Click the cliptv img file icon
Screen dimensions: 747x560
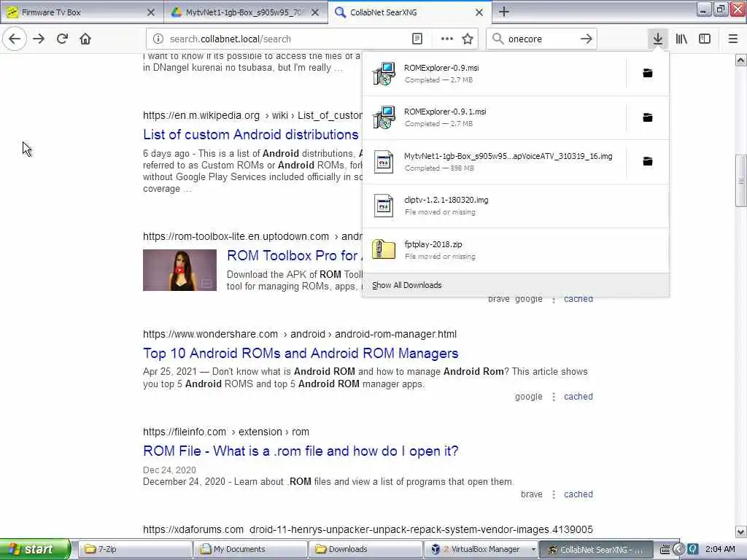pyautogui.click(x=384, y=206)
